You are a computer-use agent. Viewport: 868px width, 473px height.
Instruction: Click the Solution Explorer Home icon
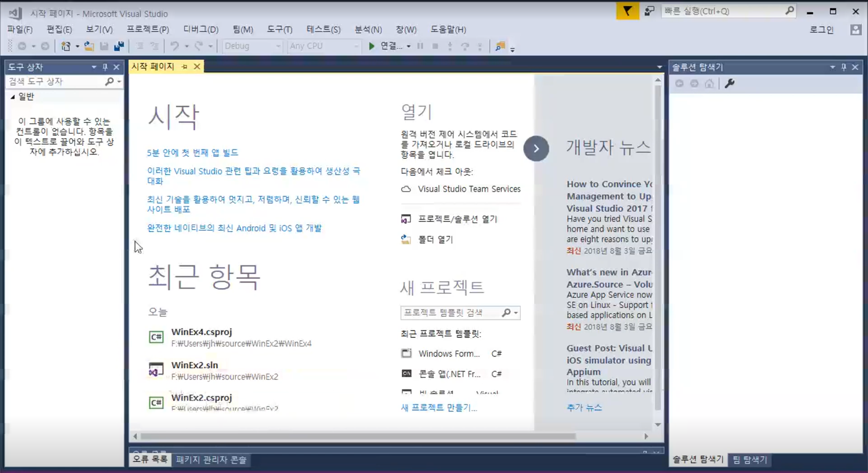[709, 83]
